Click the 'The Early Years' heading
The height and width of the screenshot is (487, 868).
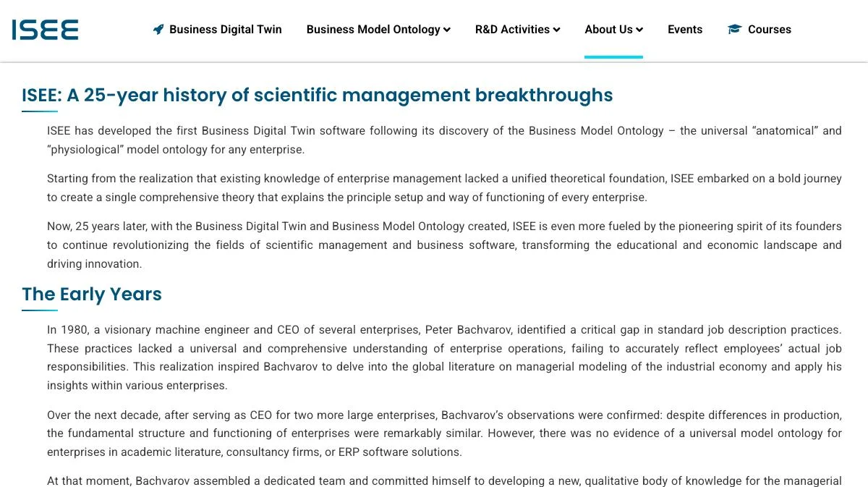coord(92,295)
